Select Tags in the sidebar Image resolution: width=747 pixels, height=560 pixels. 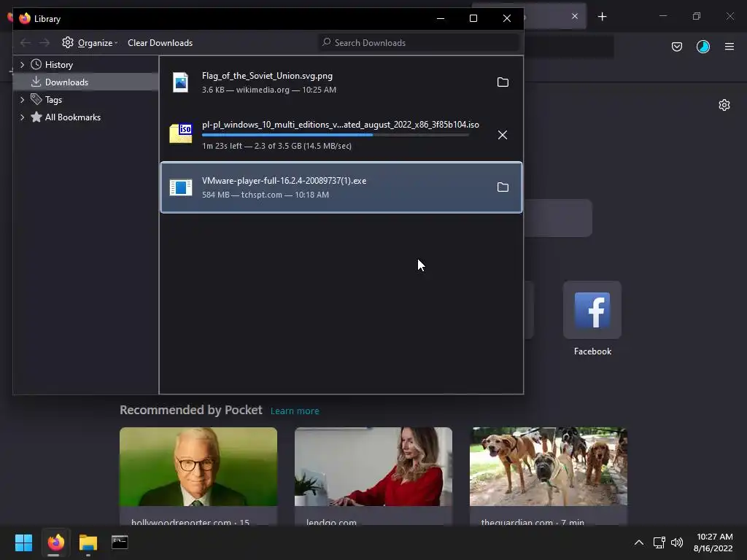click(53, 100)
